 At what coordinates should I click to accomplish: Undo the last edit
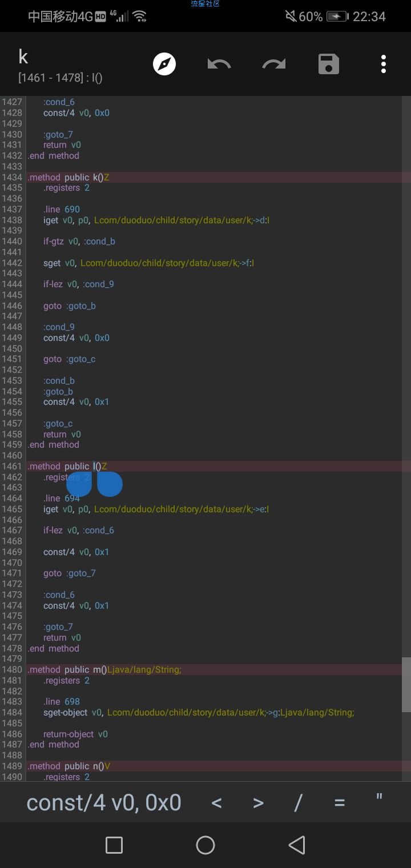(x=219, y=64)
